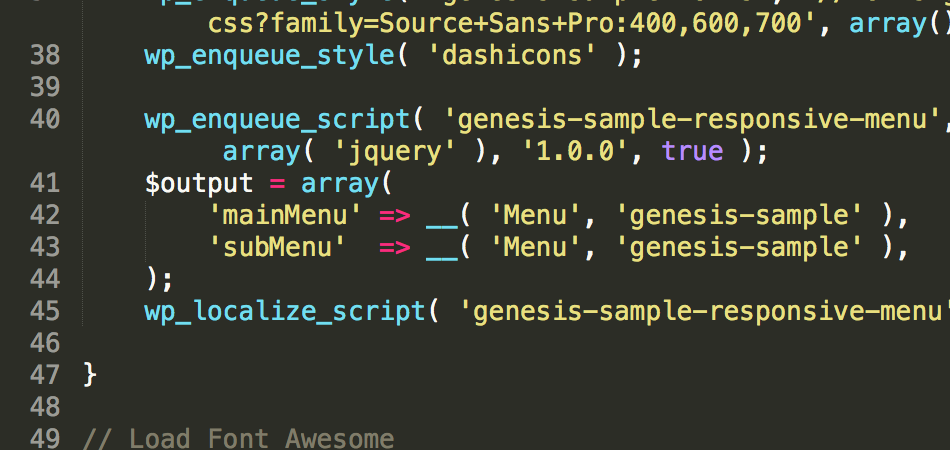
Task: Click the wp_localize_script function name
Action: pos(284,311)
